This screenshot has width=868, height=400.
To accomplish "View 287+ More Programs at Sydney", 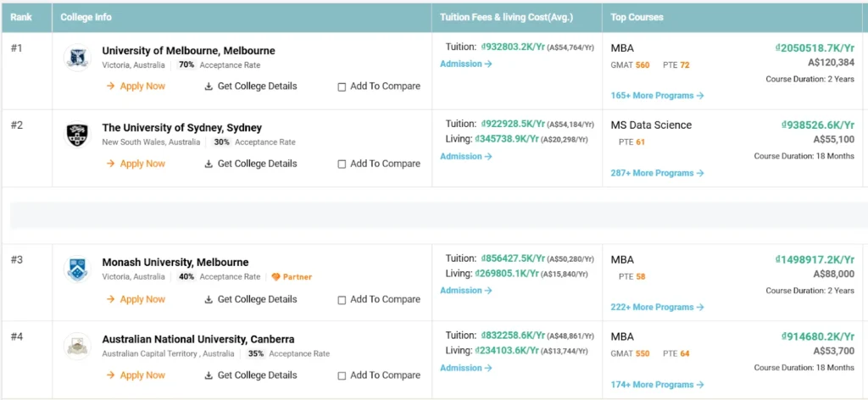I will pyautogui.click(x=657, y=173).
